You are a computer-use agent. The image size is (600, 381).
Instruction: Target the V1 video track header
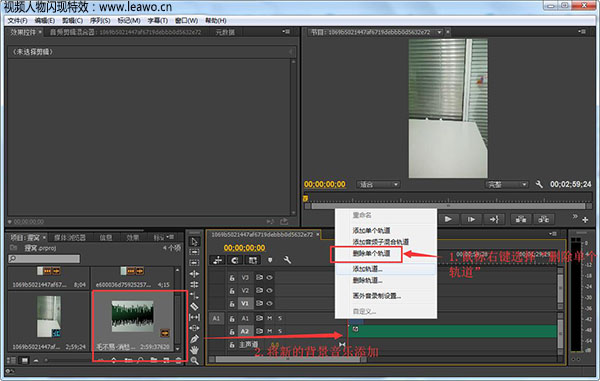(245, 303)
